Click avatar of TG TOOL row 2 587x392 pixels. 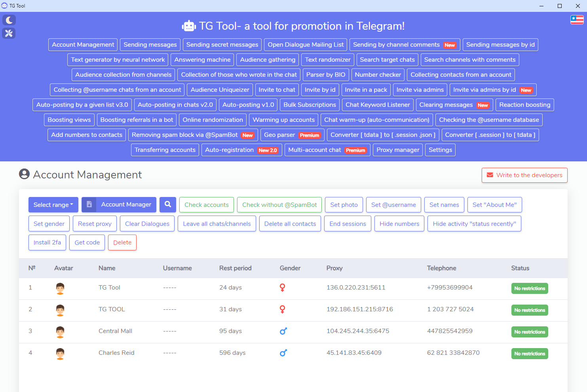pyautogui.click(x=60, y=310)
